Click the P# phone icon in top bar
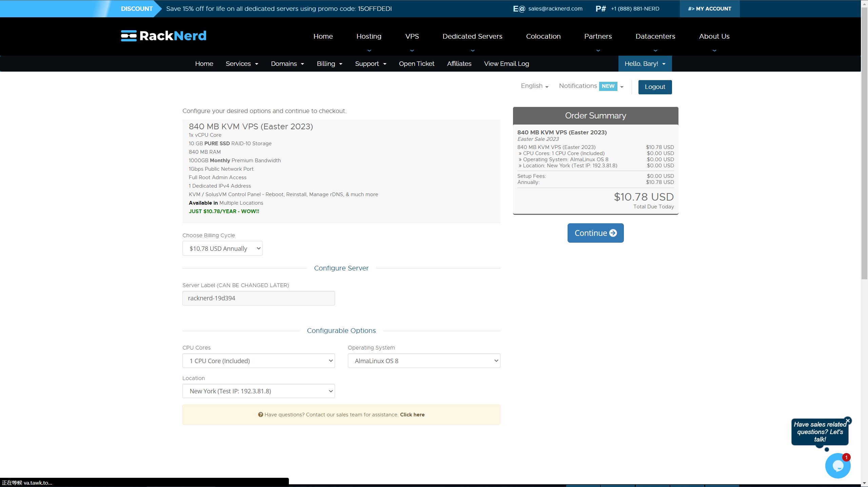 coord(600,9)
